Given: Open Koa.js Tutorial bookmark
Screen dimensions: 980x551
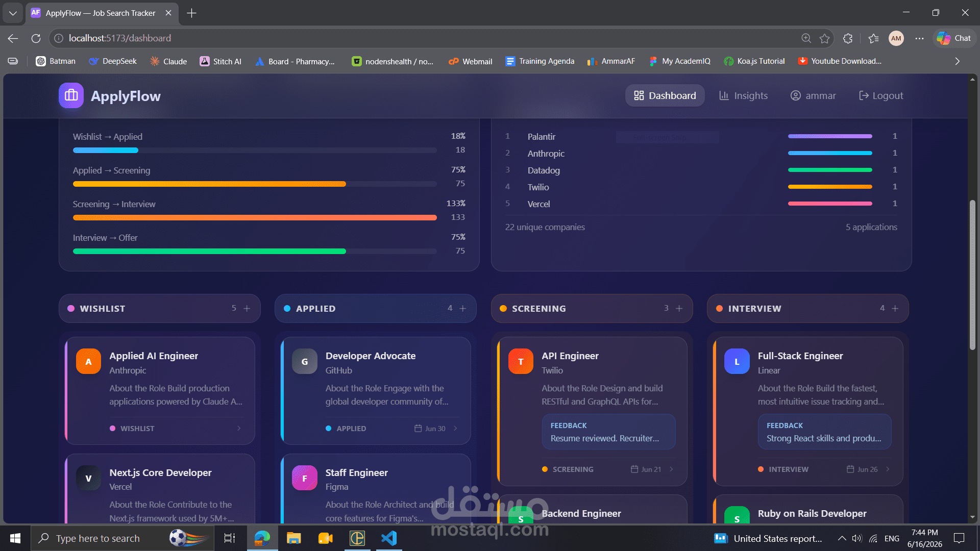Looking at the screenshot, I should point(754,61).
